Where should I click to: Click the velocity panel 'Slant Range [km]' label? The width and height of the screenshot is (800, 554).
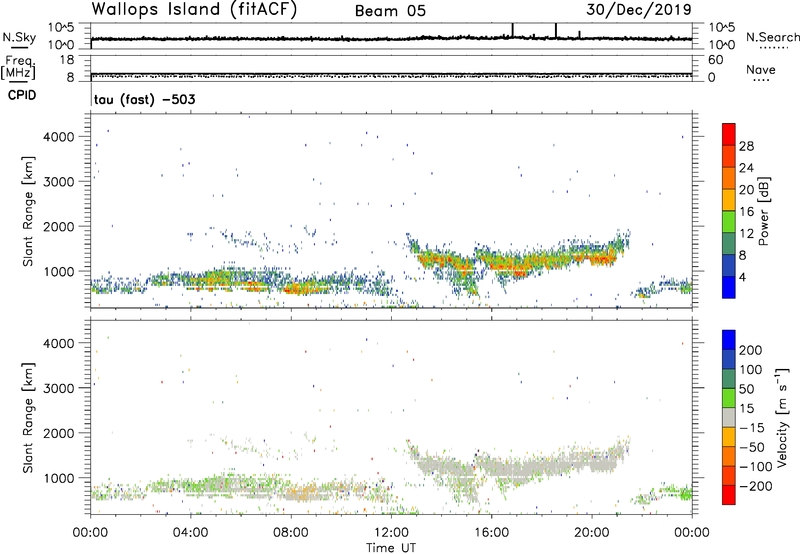pyautogui.click(x=28, y=417)
